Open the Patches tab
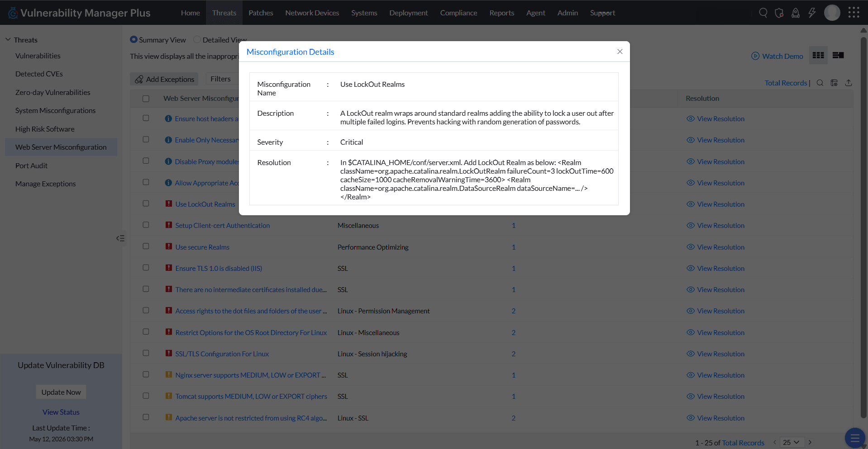Screen dimensions: 868x449 [261, 13]
